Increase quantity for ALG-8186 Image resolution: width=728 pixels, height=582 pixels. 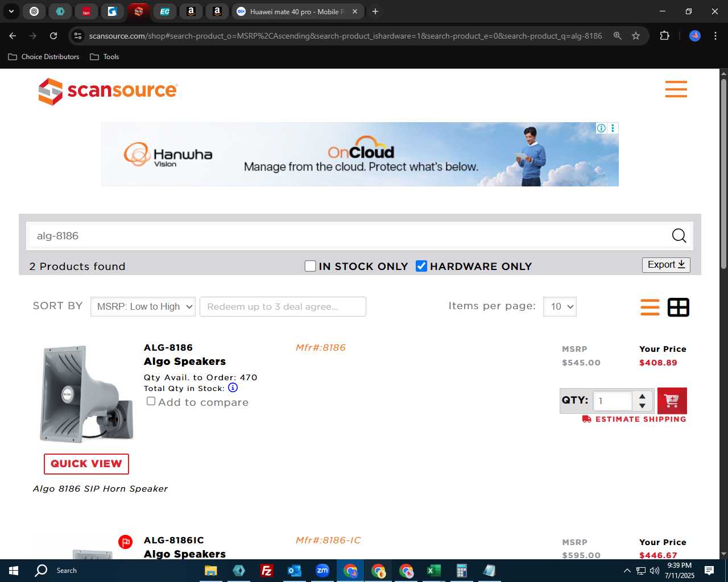[x=642, y=396]
